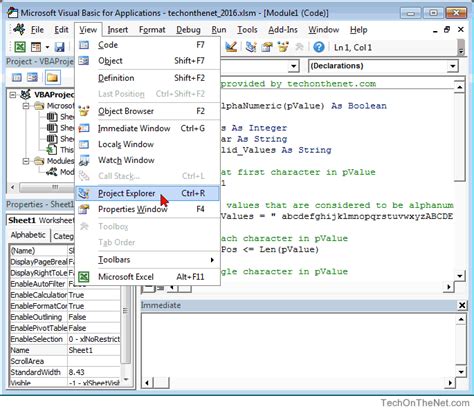The height and width of the screenshot is (413, 474).
Task: Click the code window vertical scrollbar
Action: (x=460, y=180)
